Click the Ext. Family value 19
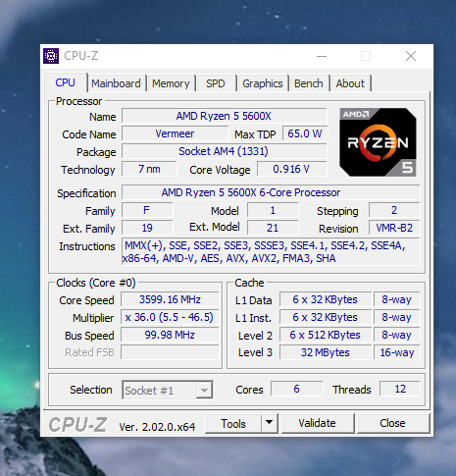This screenshot has width=456, height=476. tap(147, 228)
